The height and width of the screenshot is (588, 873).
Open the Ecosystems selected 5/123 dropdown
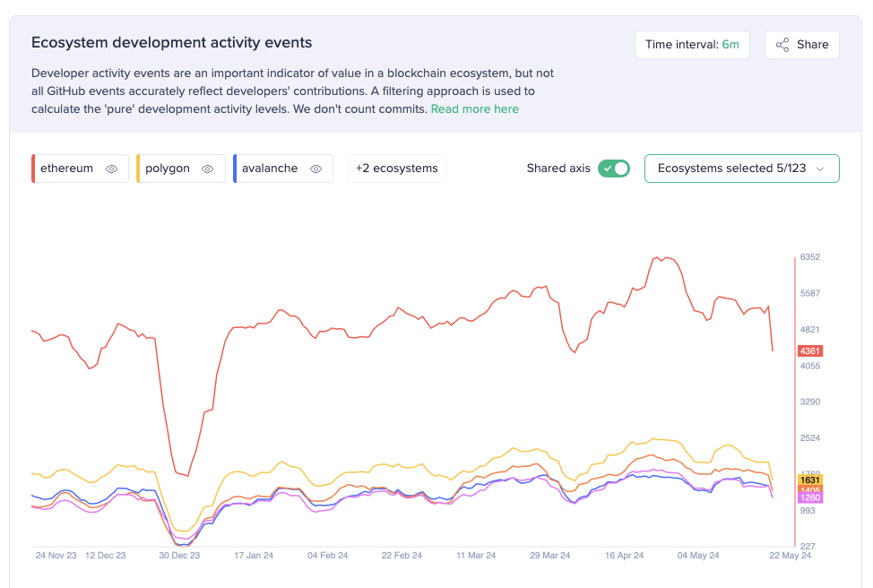[x=741, y=169]
